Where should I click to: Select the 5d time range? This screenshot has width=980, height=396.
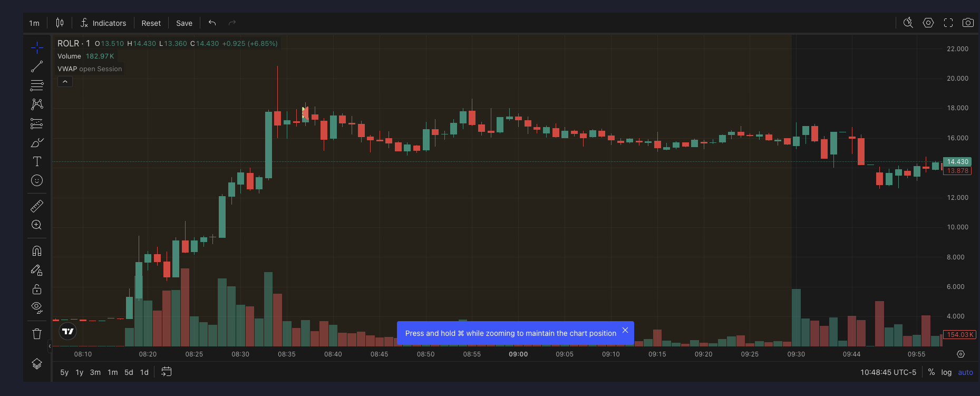click(129, 372)
